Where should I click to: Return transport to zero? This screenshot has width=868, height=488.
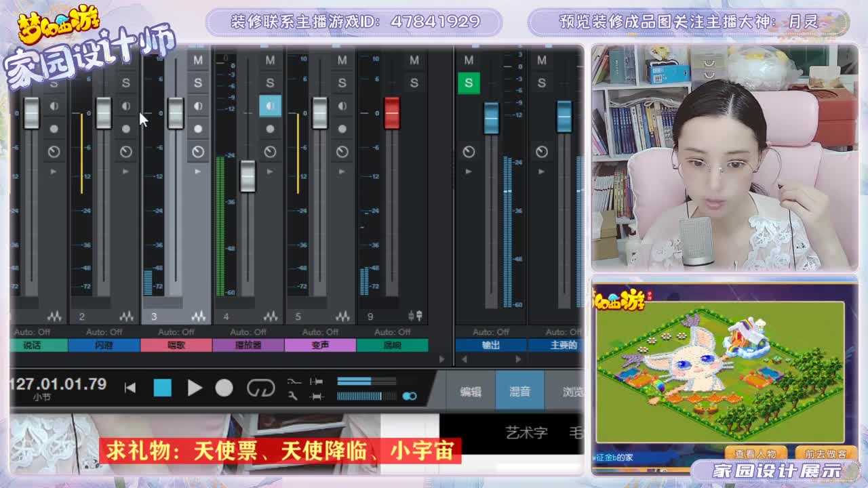pyautogui.click(x=130, y=388)
